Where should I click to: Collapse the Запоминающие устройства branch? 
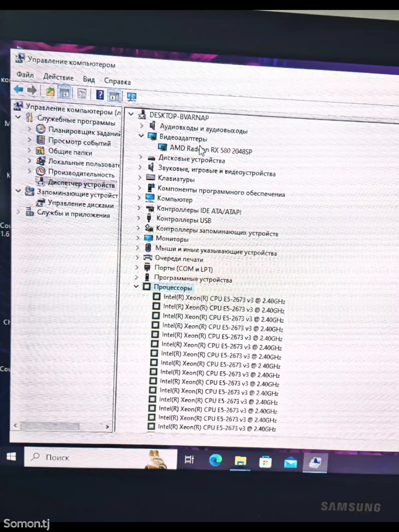point(18,191)
